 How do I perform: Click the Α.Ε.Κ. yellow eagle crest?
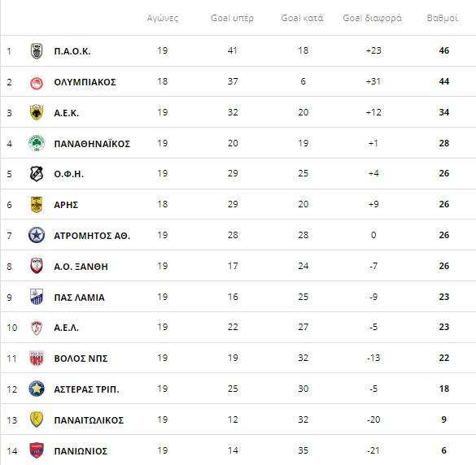(37, 112)
